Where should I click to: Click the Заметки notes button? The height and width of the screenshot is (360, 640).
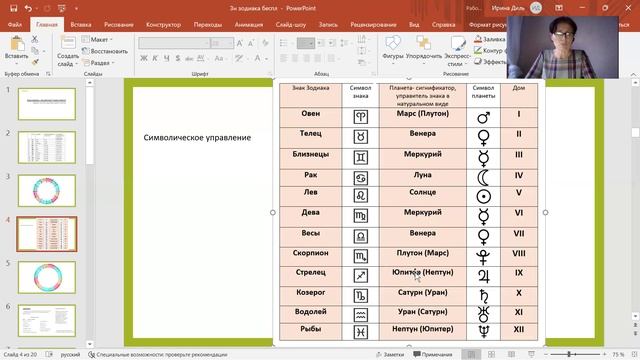pyautogui.click(x=389, y=354)
